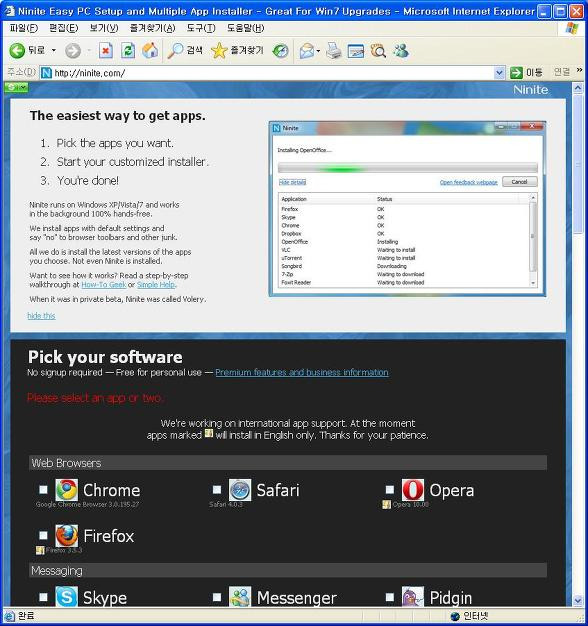The width and height of the screenshot is (588, 626).
Task: Click the 연결 links toolbar label
Action: [x=562, y=72]
